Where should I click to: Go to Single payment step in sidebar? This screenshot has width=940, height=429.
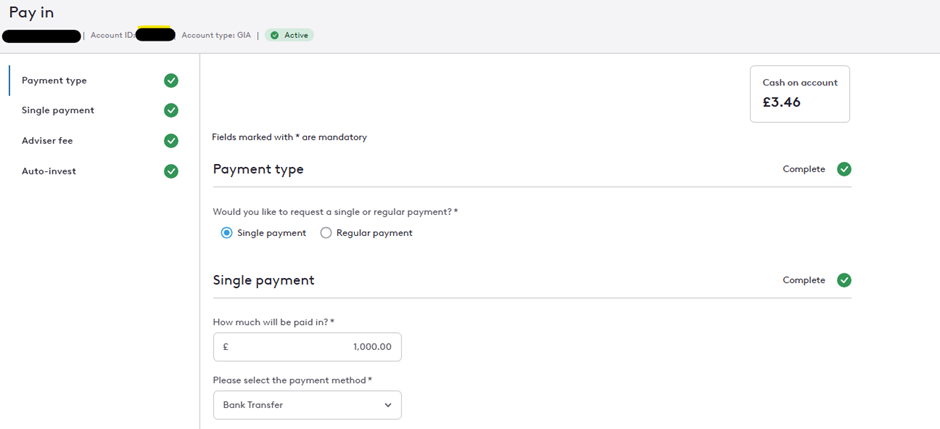point(58,110)
